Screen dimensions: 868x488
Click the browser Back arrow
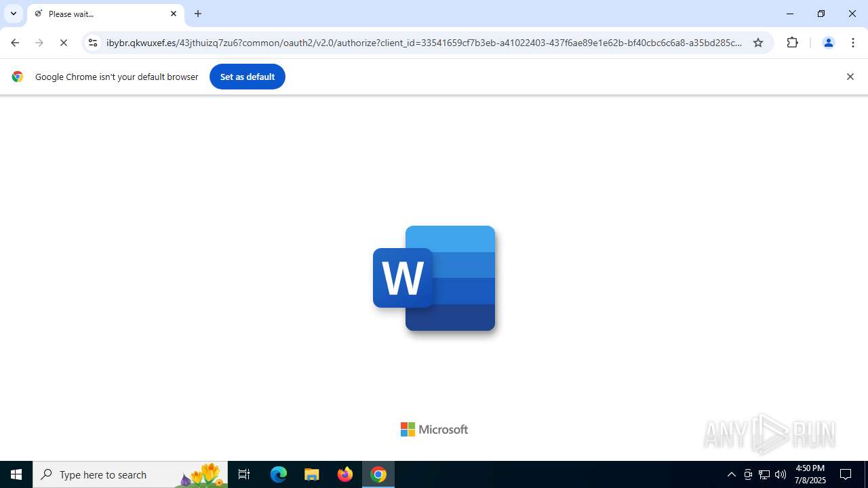15,43
